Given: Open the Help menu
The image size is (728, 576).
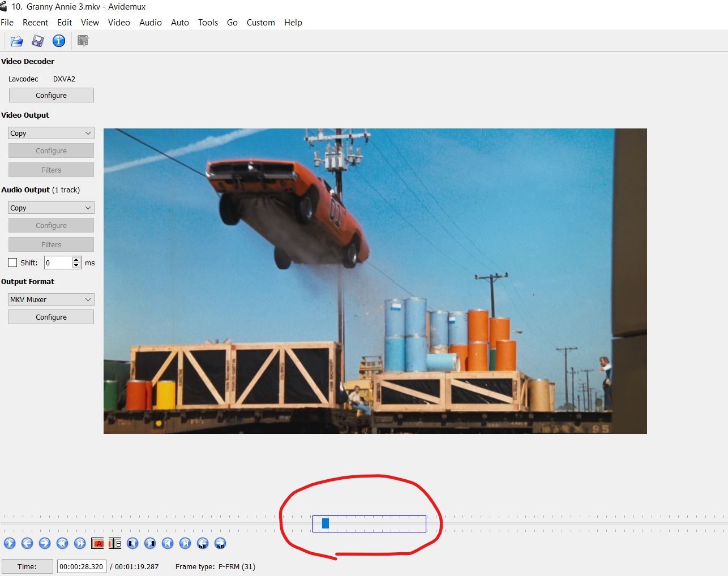Looking at the screenshot, I should (293, 23).
